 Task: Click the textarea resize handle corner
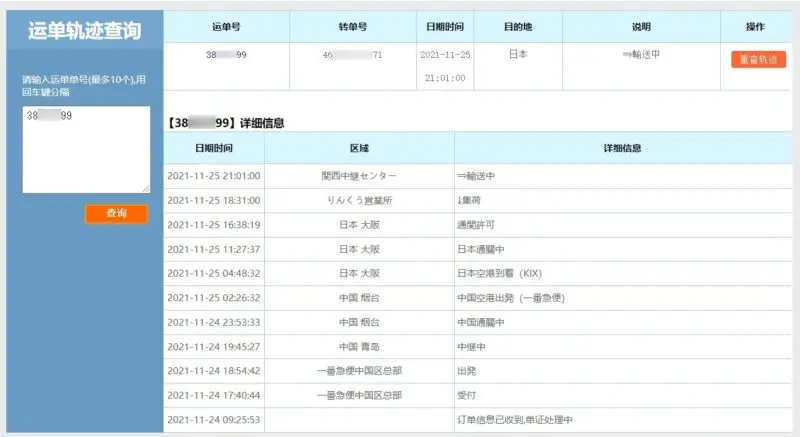click(x=146, y=189)
